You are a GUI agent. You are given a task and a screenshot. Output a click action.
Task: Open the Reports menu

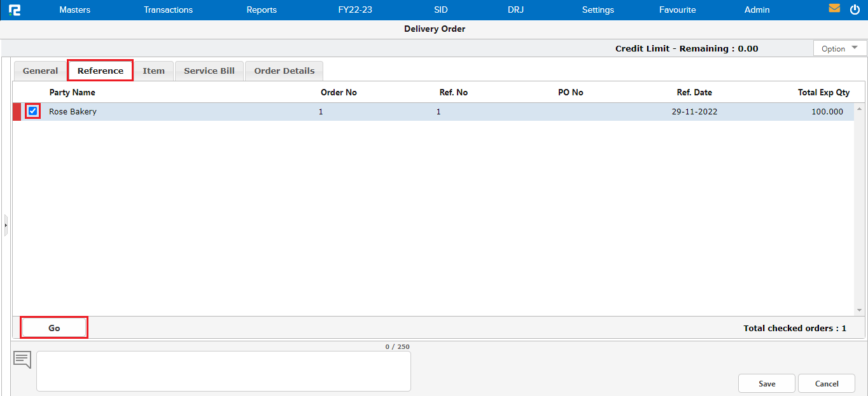pyautogui.click(x=262, y=10)
